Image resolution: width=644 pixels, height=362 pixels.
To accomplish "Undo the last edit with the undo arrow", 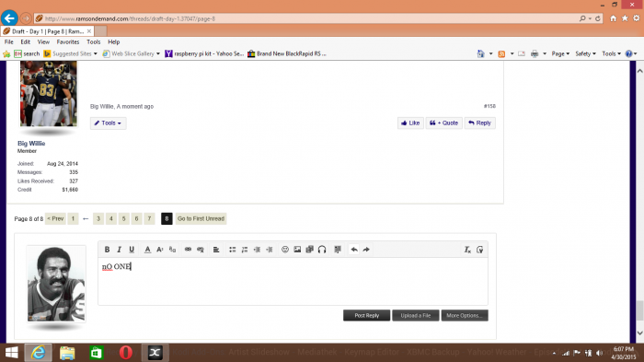I will coord(353,250).
